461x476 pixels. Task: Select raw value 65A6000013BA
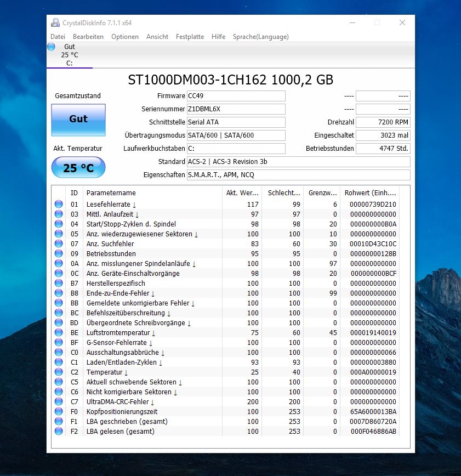(373, 412)
